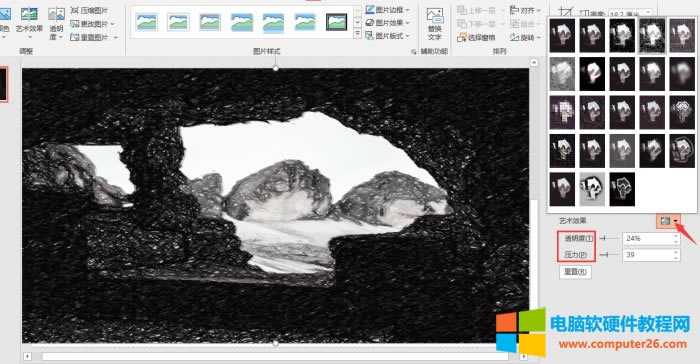Open 图片边框 picture border dropdown
Screen dimensions: 700x364
click(387, 9)
